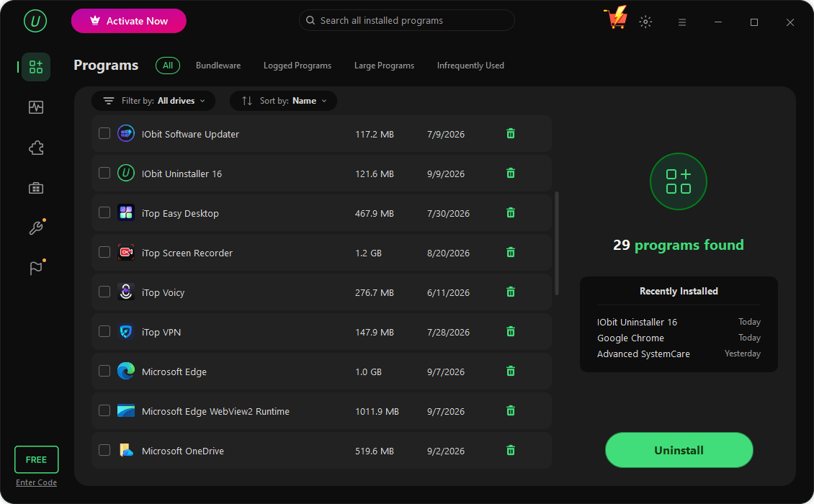Switch to the Bundleware tab
This screenshot has height=504, width=814.
[218, 66]
